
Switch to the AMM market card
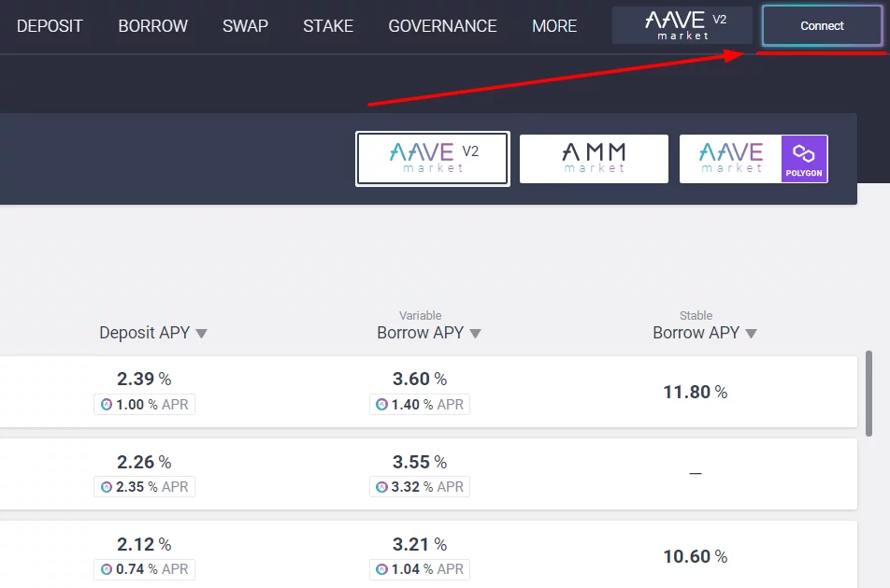point(594,159)
